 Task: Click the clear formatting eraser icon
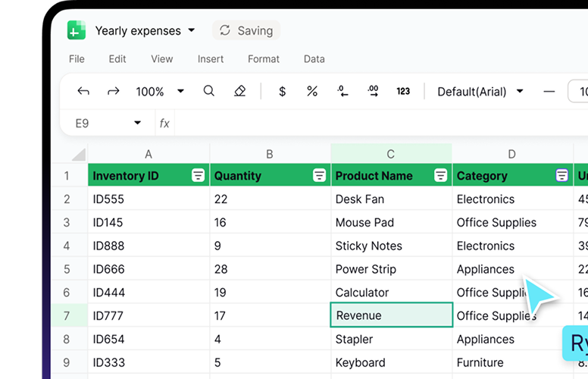coord(239,92)
